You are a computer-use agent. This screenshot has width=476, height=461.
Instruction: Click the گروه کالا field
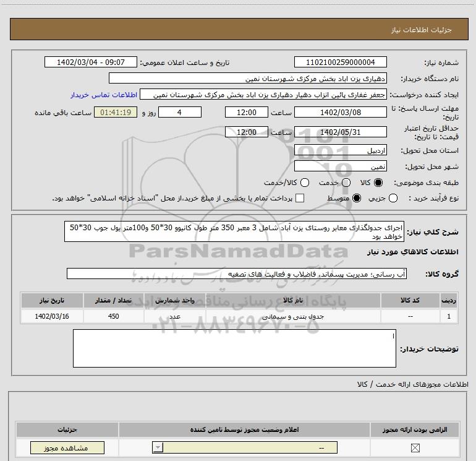(x=237, y=274)
